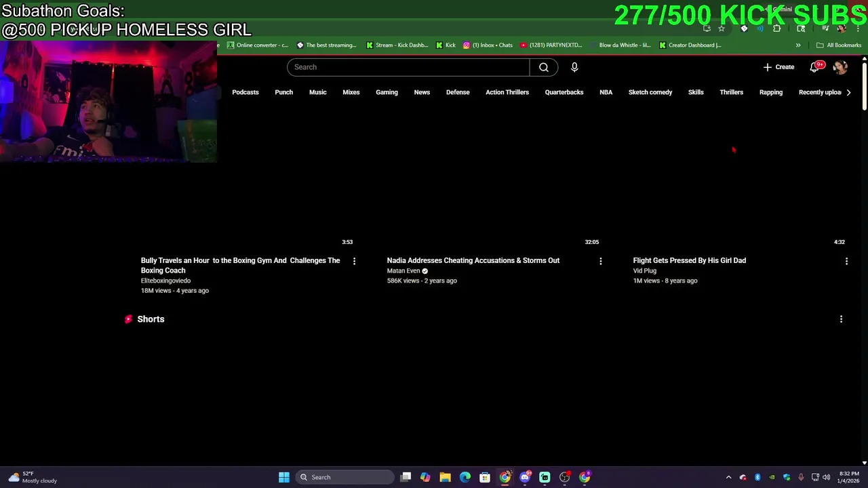Select the Gaming category chip
Viewport: 868px width, 488px height.
click(387, 92)
